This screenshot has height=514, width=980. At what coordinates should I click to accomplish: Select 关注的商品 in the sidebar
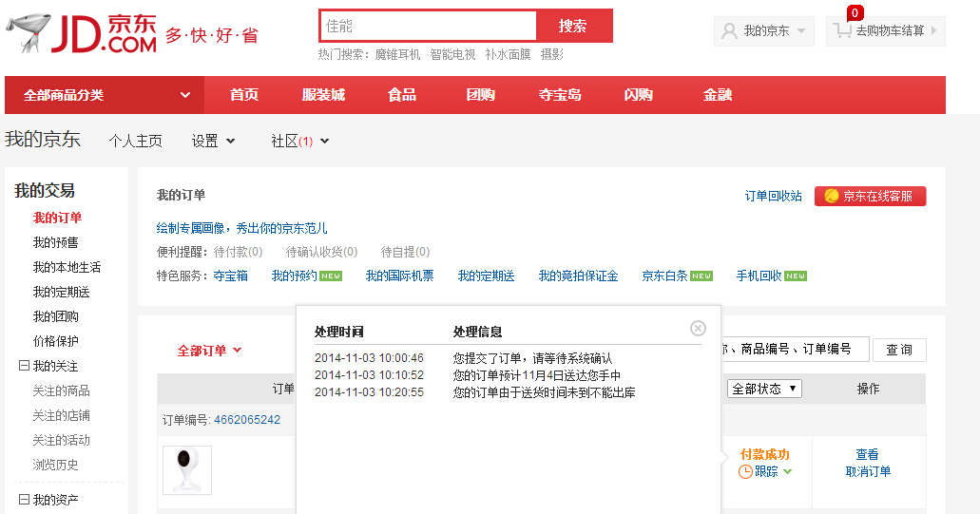(x=61, y=390)
